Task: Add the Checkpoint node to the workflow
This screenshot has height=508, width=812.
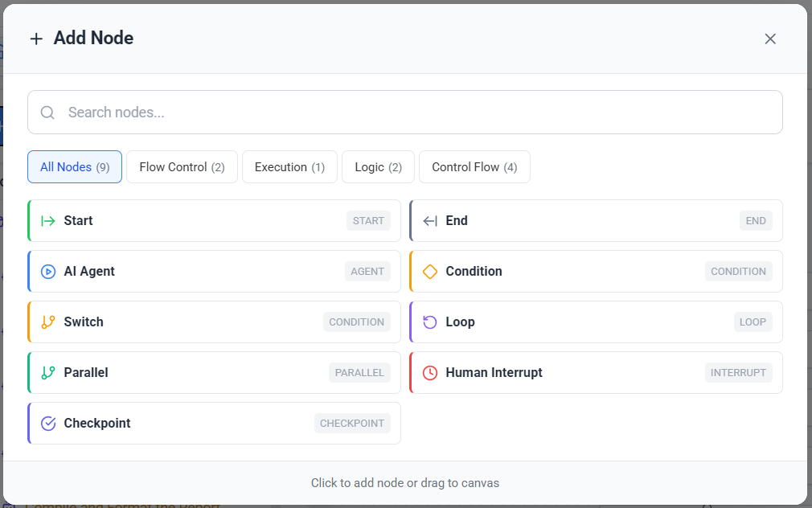Action: [213, 423]
